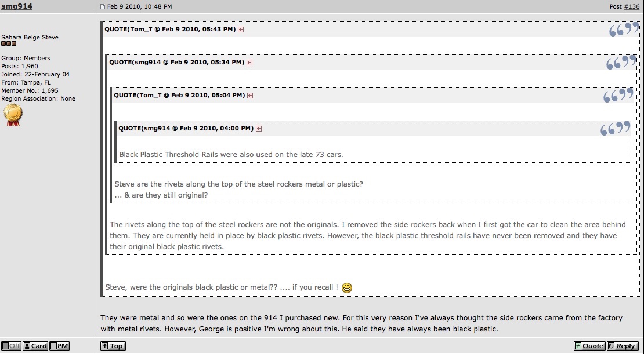Jump to Tom_T's 05:43 PM quoted post arrow
Screen dimensions: 644x354
tap(241, 30)
